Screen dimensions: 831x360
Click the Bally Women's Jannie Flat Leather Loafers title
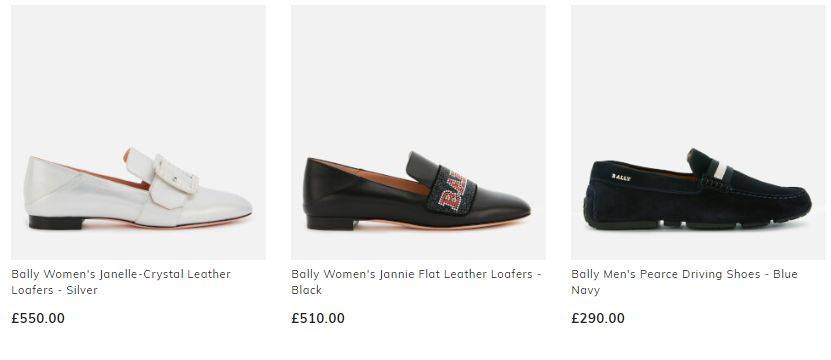pyautogui.click(x=417, y=282)
